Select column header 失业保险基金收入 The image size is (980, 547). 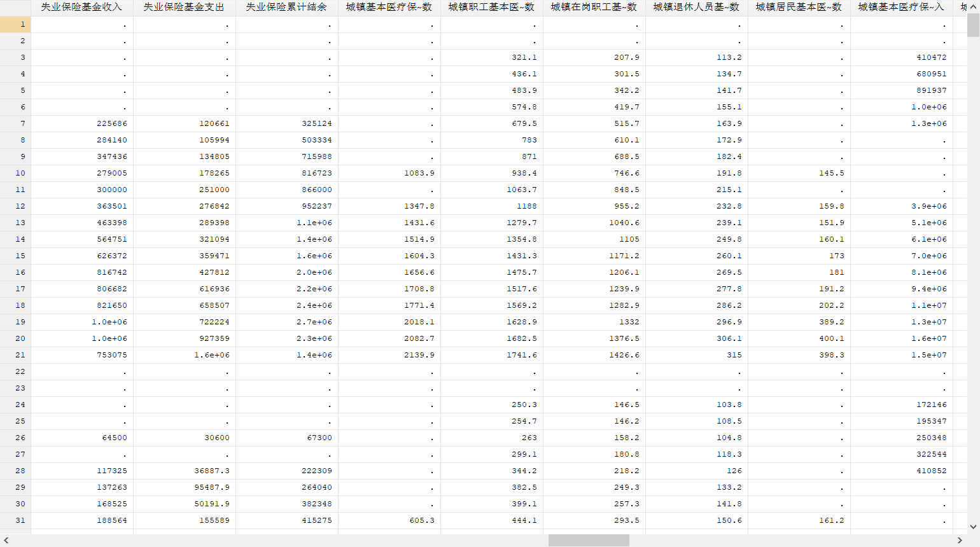click(x=82, y=8)
